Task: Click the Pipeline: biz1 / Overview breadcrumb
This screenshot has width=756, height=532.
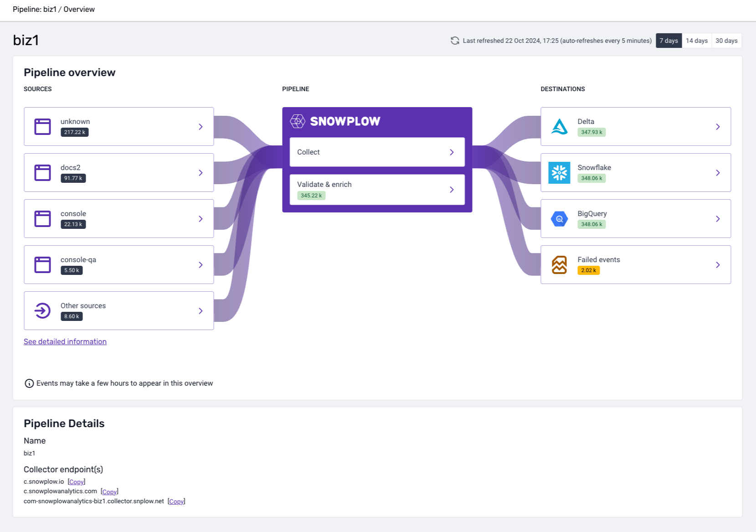Action: click(54, 9)
